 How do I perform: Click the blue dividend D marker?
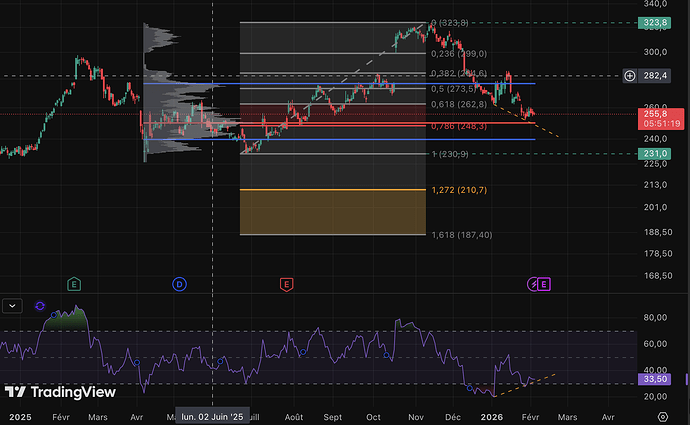click(179, 284)
